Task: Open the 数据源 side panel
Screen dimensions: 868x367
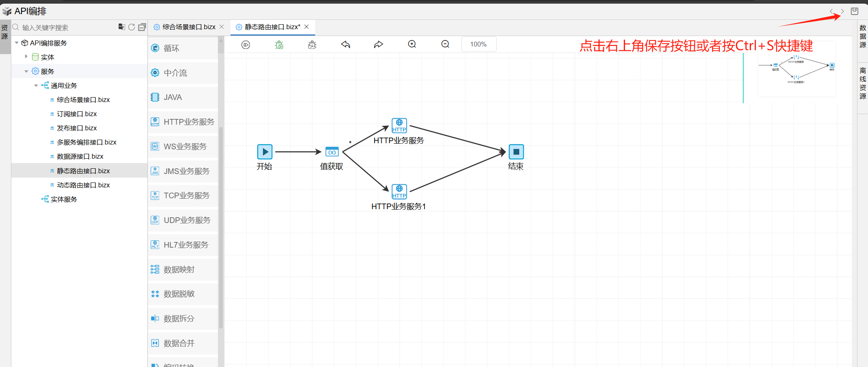Action: 863,36
